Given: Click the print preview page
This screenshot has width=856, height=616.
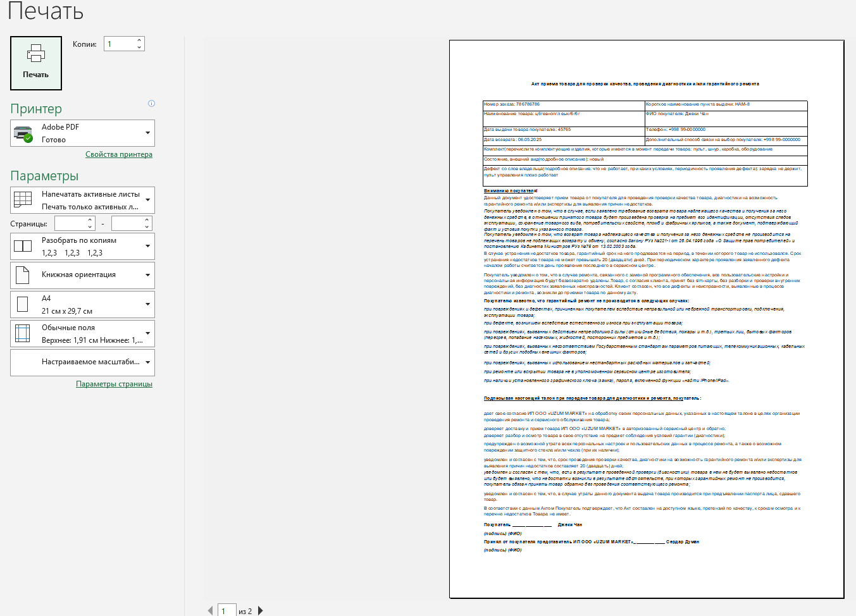Looking at the screenshot, I should point(647,319).
